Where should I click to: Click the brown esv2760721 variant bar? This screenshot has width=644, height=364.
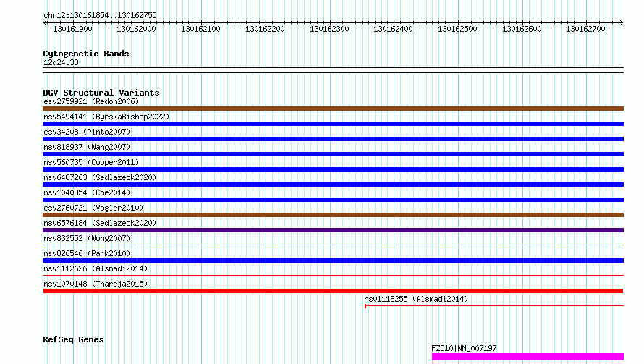[x=333, y=215]
